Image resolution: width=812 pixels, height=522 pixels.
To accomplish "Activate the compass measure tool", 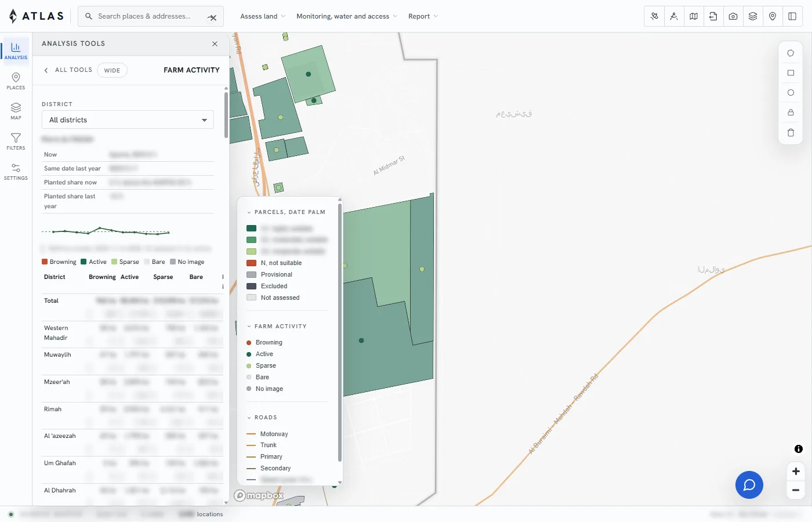I will click(674, 16).
